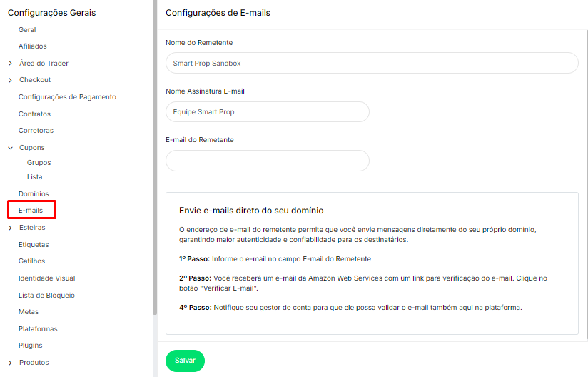The height and width of the screenshot is (377, 588).
Task: Open Identidade Visual settings
Action: coord(46,278)
